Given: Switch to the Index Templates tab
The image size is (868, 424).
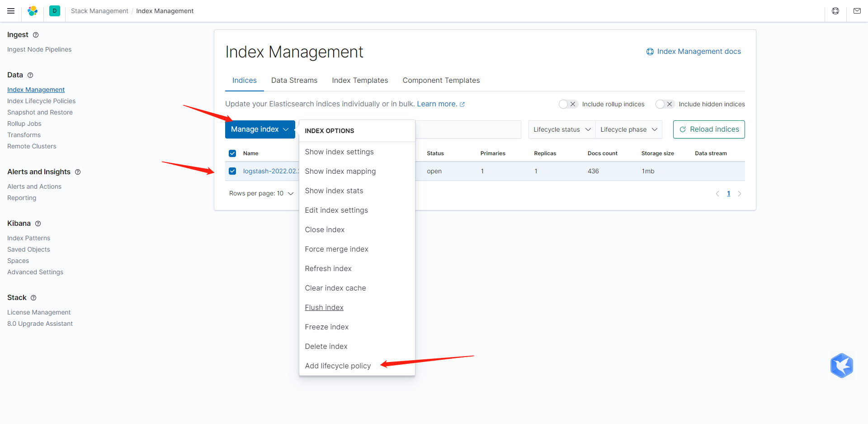Looking at the screenshot, I should point(360,81).
